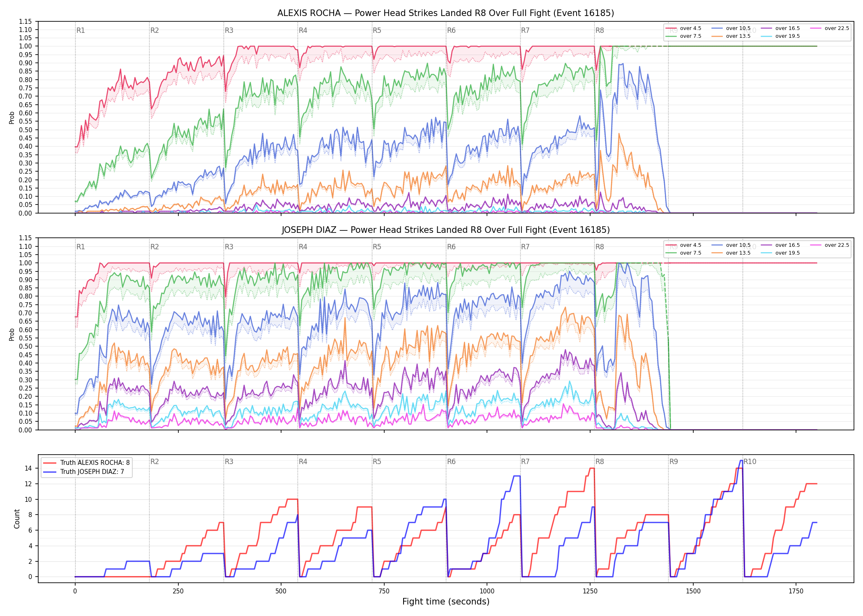
Task: Click the R2 marker in the Count chart
Action: (x=155, y=462)
